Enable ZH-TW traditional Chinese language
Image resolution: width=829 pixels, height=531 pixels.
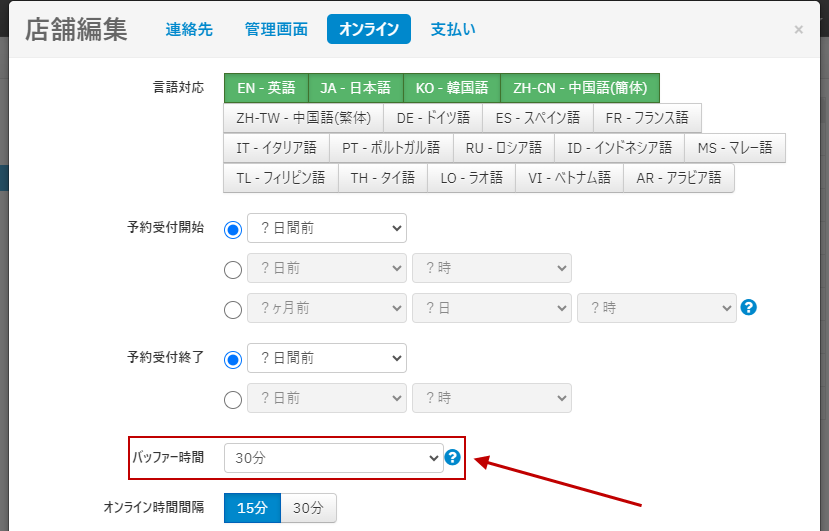coord(304,118)
